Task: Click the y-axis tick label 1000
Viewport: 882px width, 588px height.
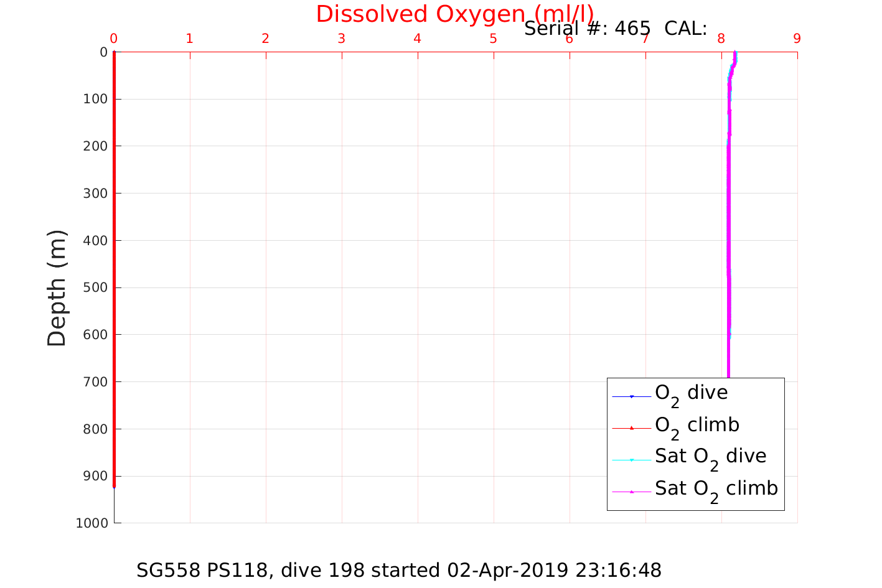Action: [91, 523]
